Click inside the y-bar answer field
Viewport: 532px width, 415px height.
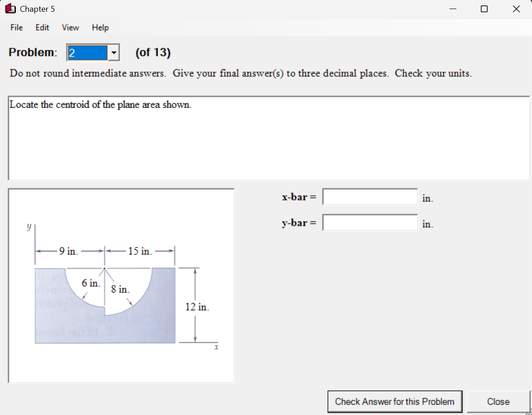(369, 222)
